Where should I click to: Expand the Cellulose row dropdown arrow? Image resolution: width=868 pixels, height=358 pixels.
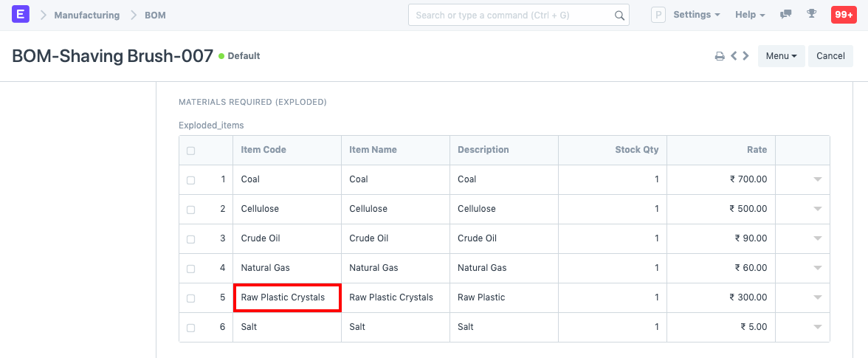817,209
